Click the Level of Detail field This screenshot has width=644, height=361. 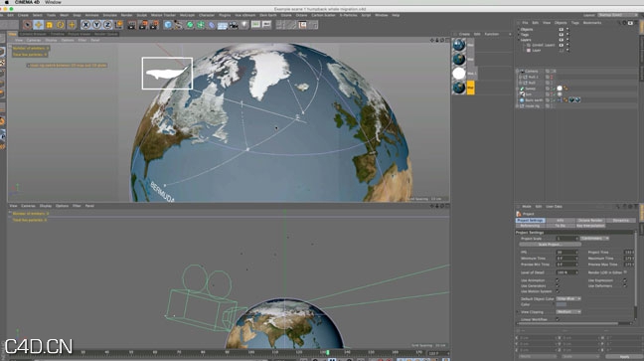click(x=566, y=272)
